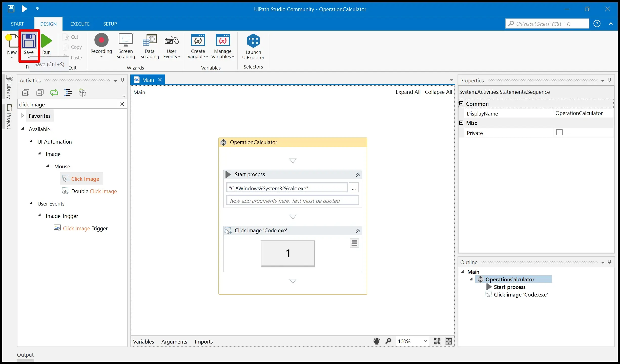Activate the pan hand tool
This screenshot has height=364, width=620.
click(x=377, y=341)
